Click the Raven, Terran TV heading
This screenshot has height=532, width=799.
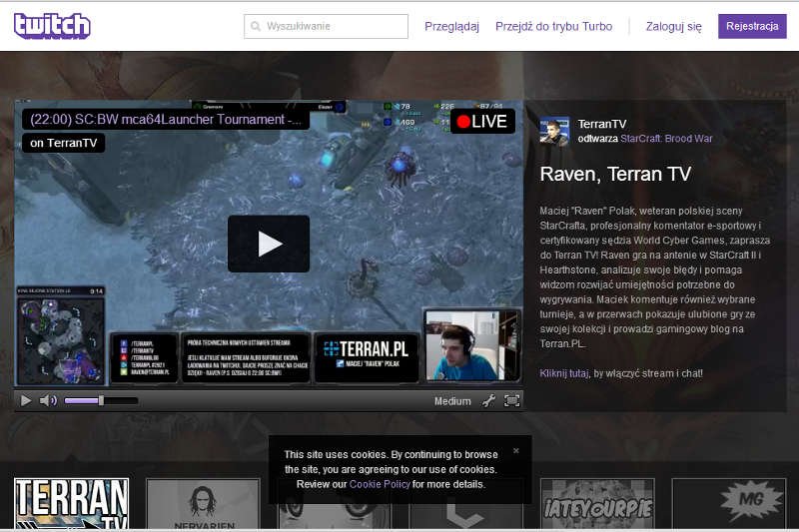click(615, 174)
